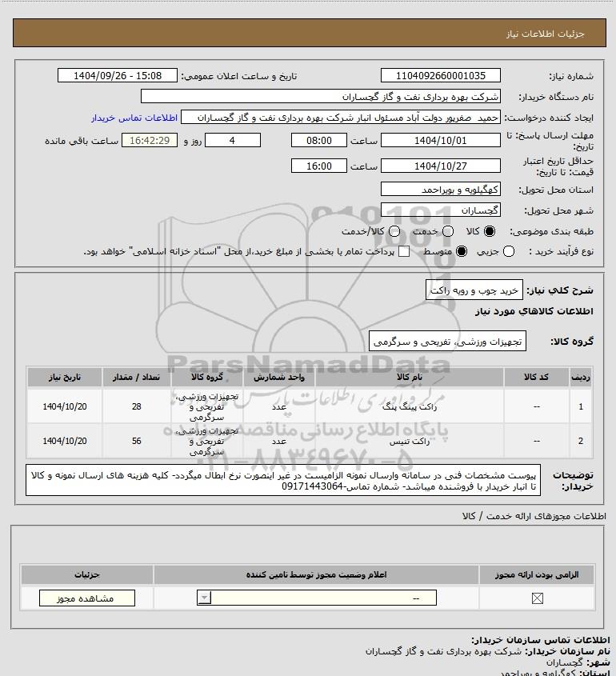
Task: Click the request creator name field
Action: 341,118
